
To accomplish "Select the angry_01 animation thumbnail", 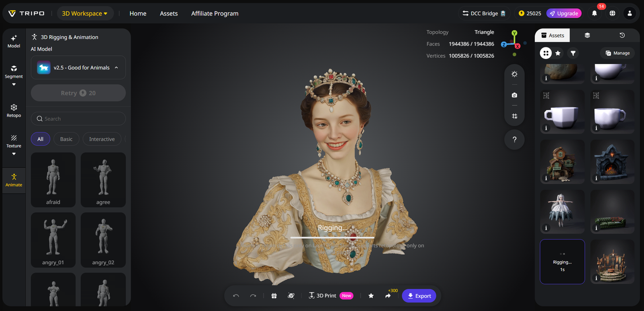I will [53, 240].
